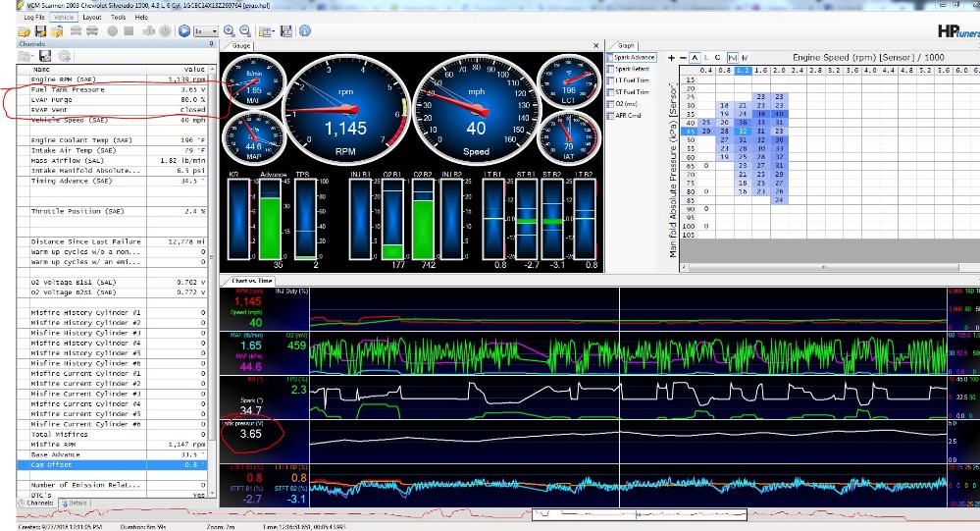
Task: Click the save log floppy disk icon
Action: (41, 31)
